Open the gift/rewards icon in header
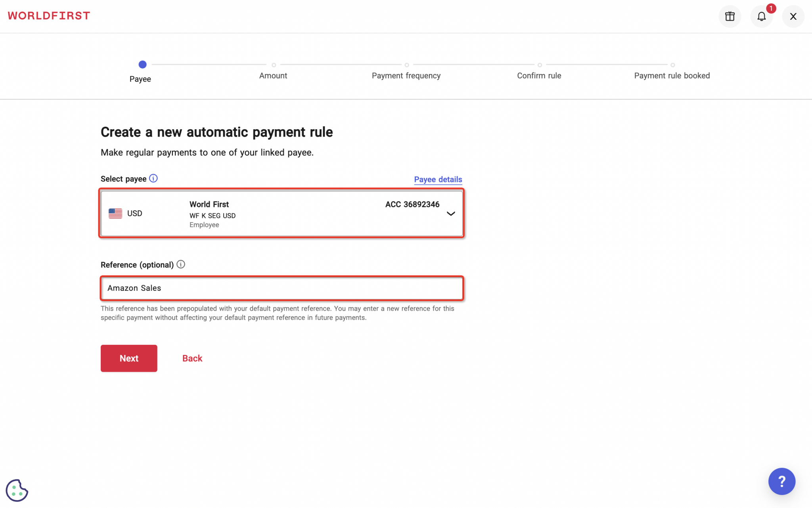This screenshot has height=508, width=812. (x=730, y=16)
